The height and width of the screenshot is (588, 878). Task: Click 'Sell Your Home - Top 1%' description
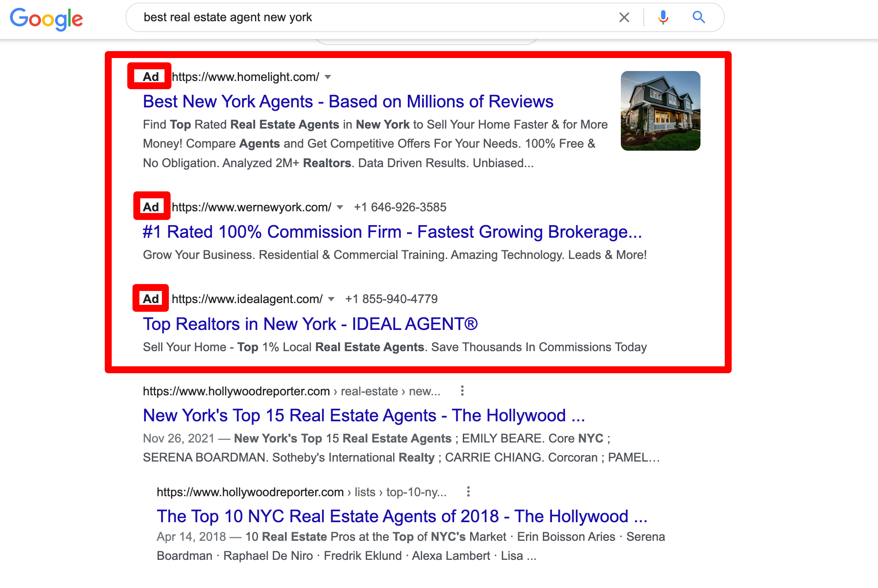395,347
